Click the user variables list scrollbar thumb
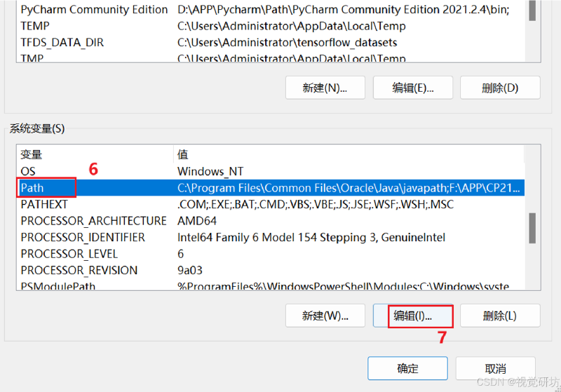561x392 pixels. tap(532, 11)
